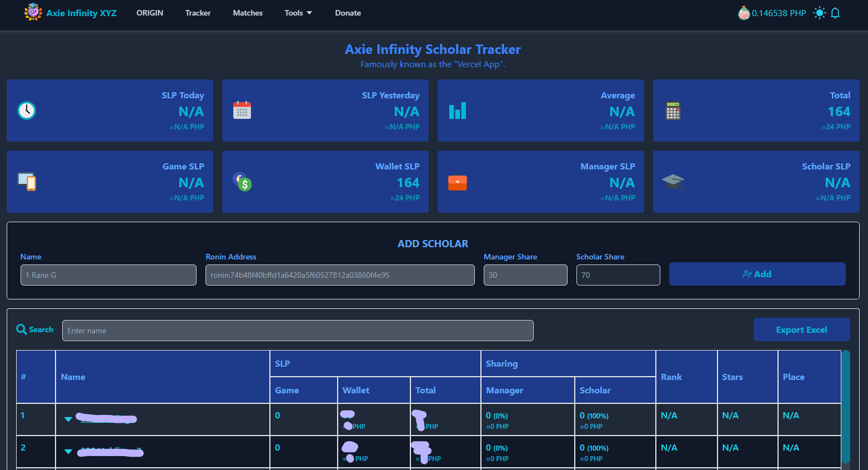Click the Wallet SLP 164 value

click(x=408, y=183)
